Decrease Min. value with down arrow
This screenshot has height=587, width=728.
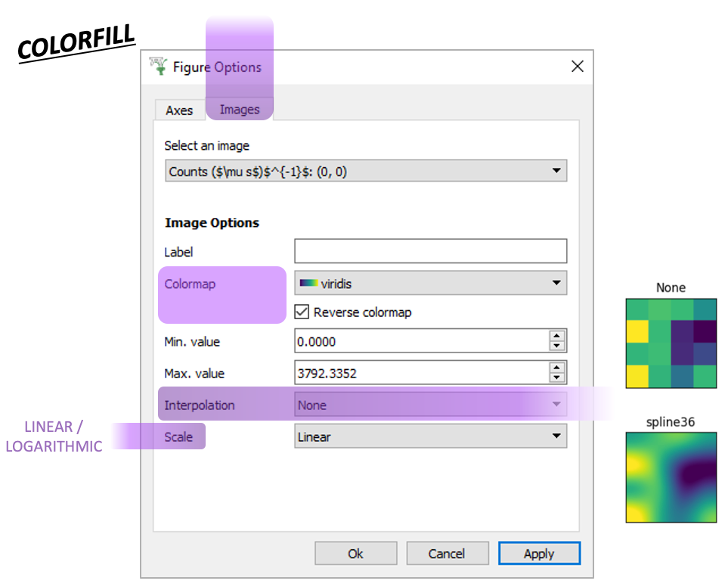click(557, 346)
